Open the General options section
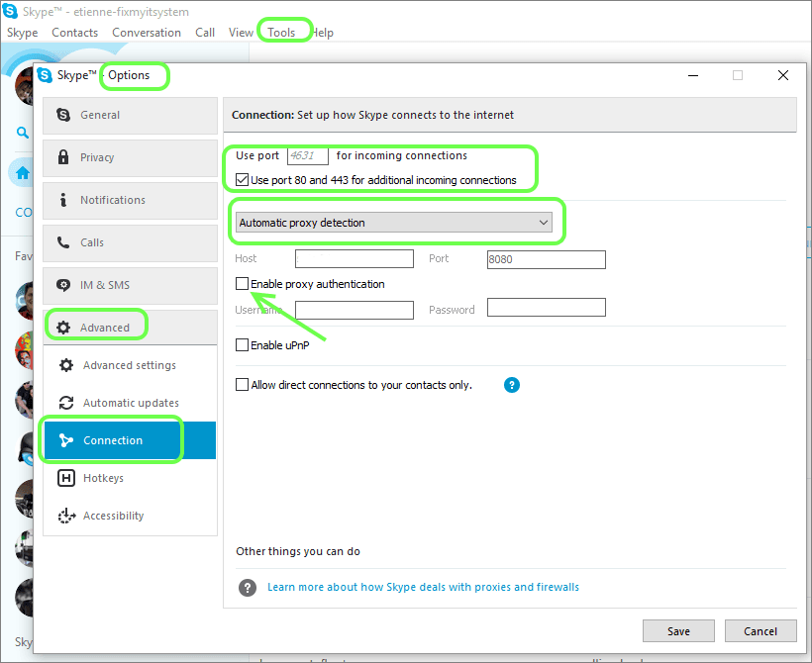 click(x=130, y=116)
